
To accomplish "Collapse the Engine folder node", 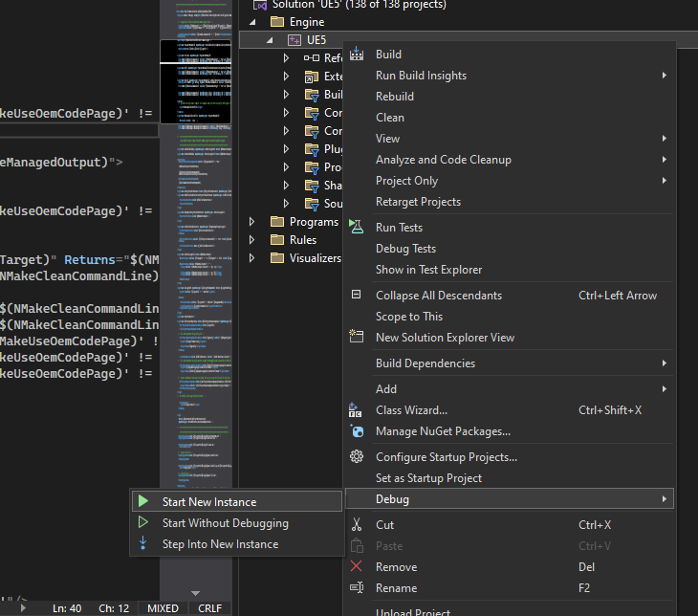I will [252, 22].
